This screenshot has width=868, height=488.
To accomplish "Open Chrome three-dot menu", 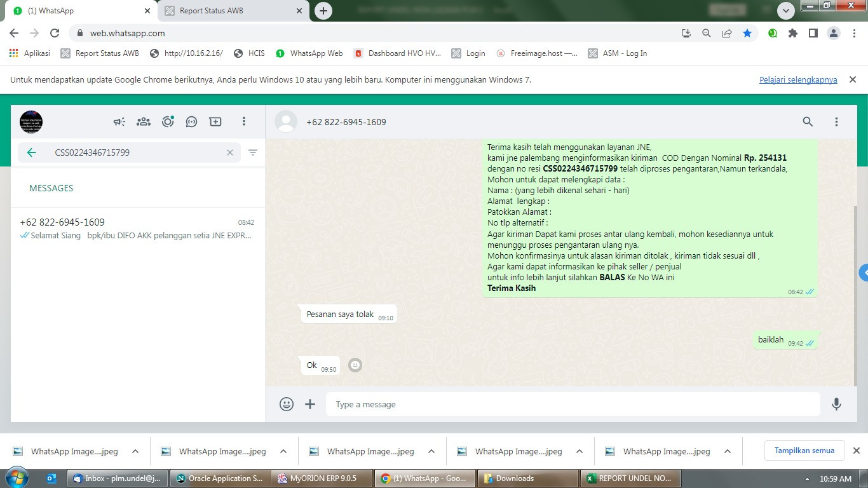I will (854, 33).
